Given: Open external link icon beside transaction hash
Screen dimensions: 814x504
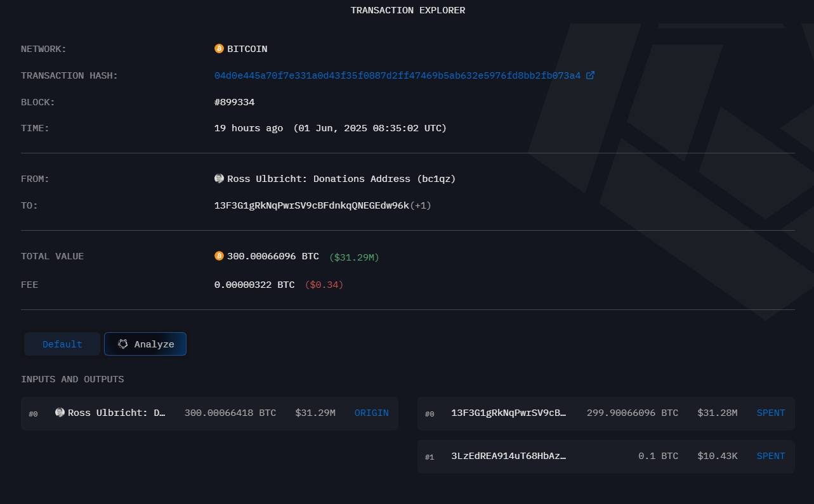Looking at the screenshot, I should pyautogui.click(x=590, y=75).
